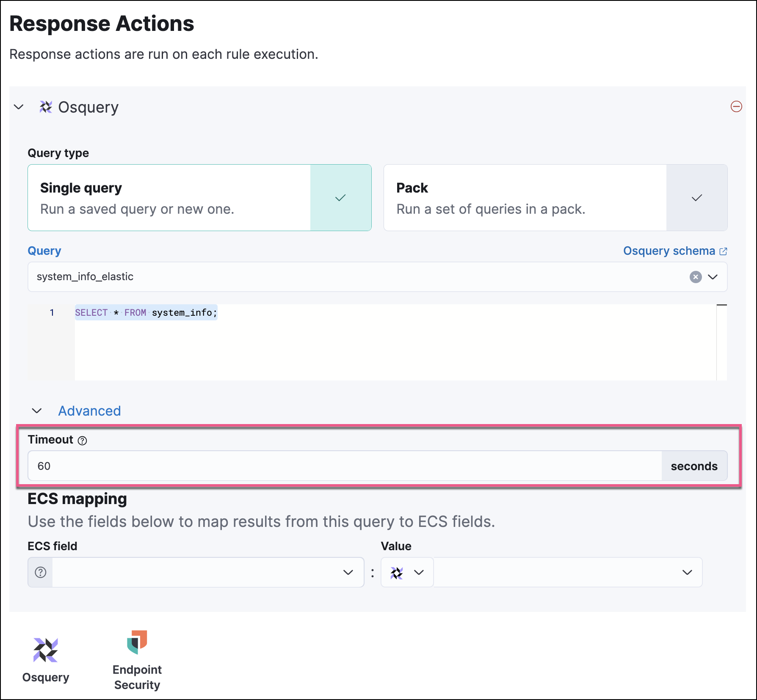Open the ECS field dropdown
757x700 pixels.
[x=348, y=572]
